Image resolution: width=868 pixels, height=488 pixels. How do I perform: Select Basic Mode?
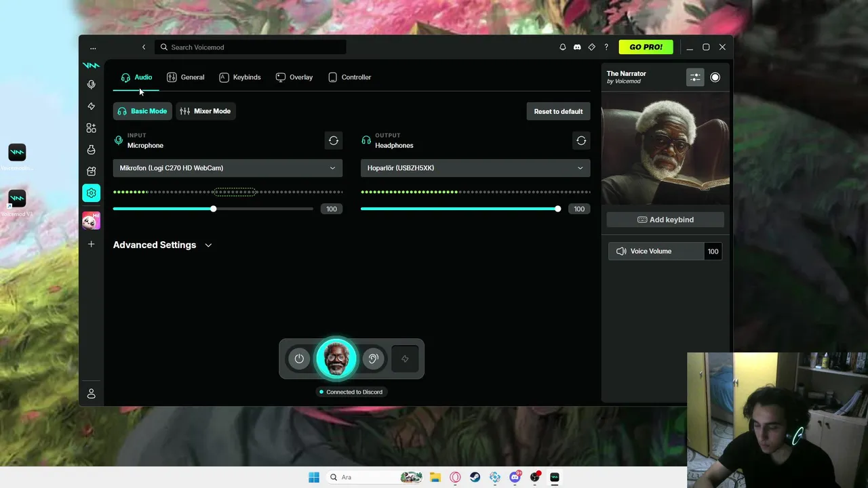[x=142, y=111]
